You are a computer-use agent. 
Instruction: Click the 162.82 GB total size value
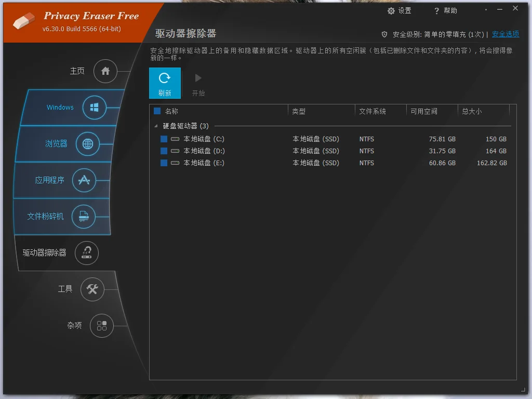[492, 163]
